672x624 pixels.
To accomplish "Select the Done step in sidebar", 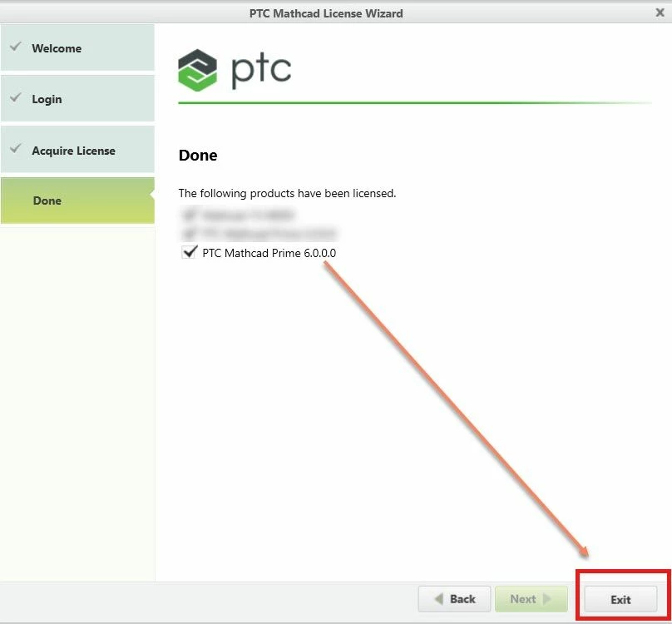I will pyautogui.click(x=77, y=201).
